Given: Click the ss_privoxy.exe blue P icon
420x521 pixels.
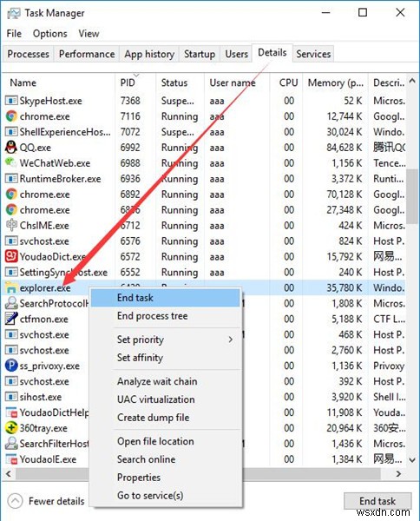Looking at the screenshot, I should tap(11, 366).
